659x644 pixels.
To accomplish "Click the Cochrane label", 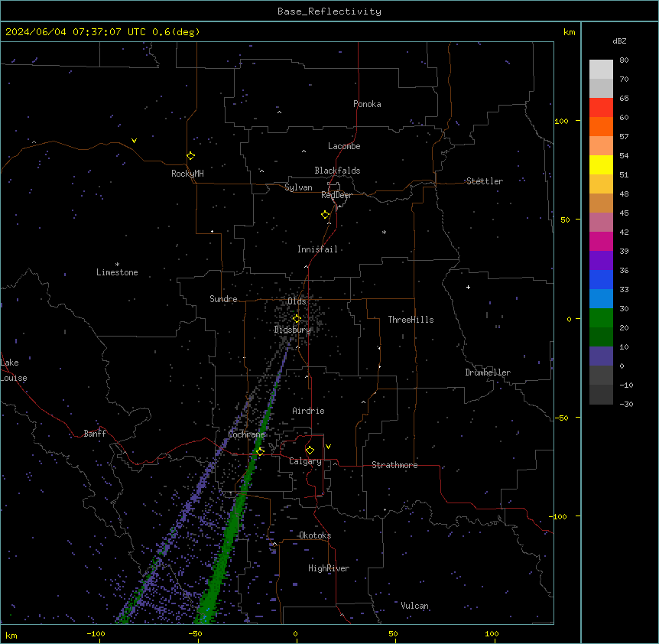I will 246,434.
